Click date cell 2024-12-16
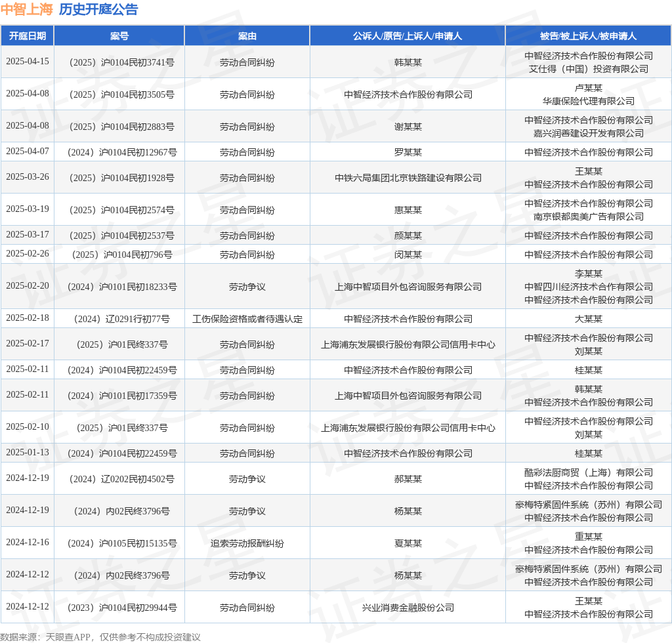The width and height of the screenshot is (672, 643). pos(28,543)
